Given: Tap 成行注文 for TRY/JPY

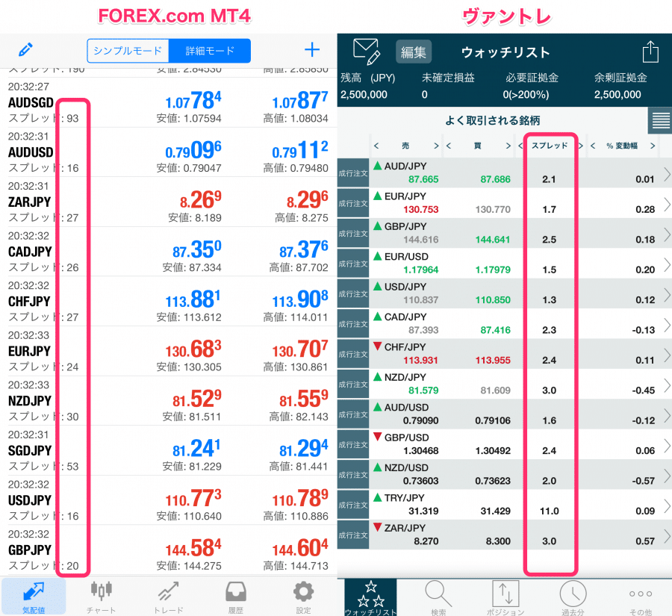Looking at the screenshot, I should coord(353,505).
